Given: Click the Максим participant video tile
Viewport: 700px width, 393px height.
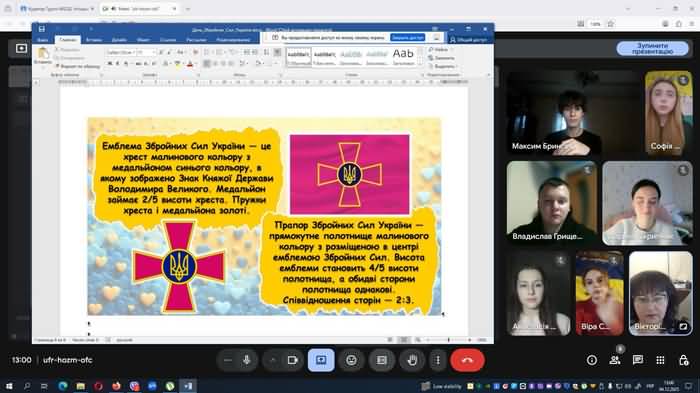Looking at the screenshot, I should [573, 113].
